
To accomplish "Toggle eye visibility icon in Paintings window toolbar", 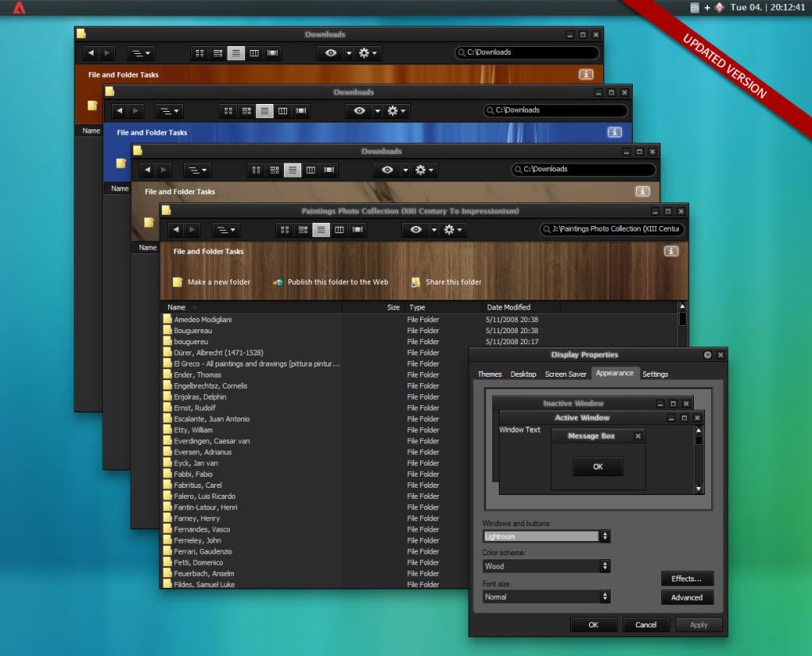I will pyautogui.click(x=416, y=230).
